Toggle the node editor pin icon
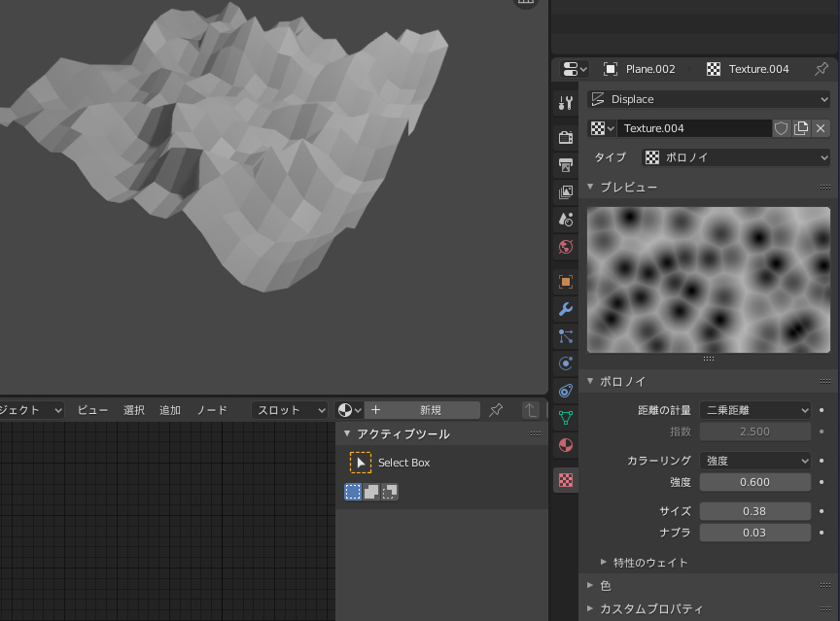Image resolution: width=840 pixels, height=621 pixels. point(496,410)
